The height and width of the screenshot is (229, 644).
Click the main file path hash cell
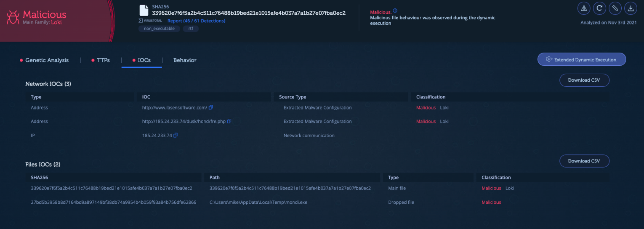pos(290,188)
